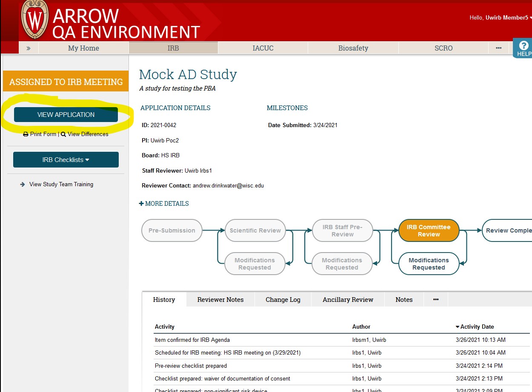
Task: Sort history by the Activity Date column
Action: (x=476, y=327)
